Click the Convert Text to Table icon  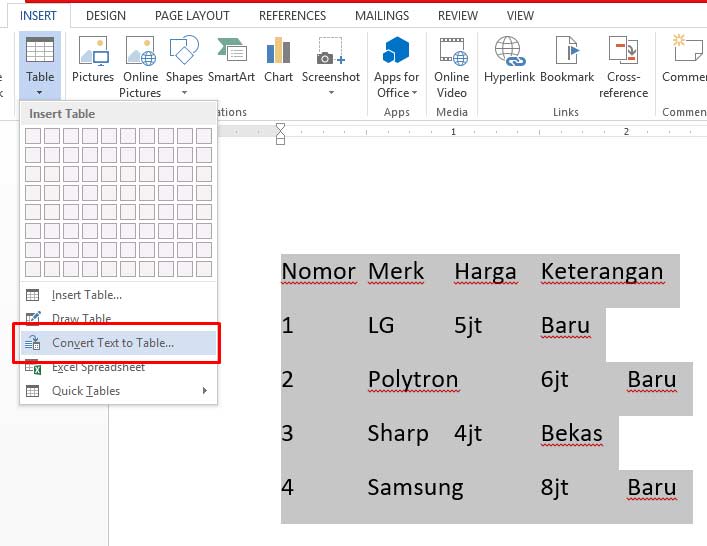click(x=32, y=343)
